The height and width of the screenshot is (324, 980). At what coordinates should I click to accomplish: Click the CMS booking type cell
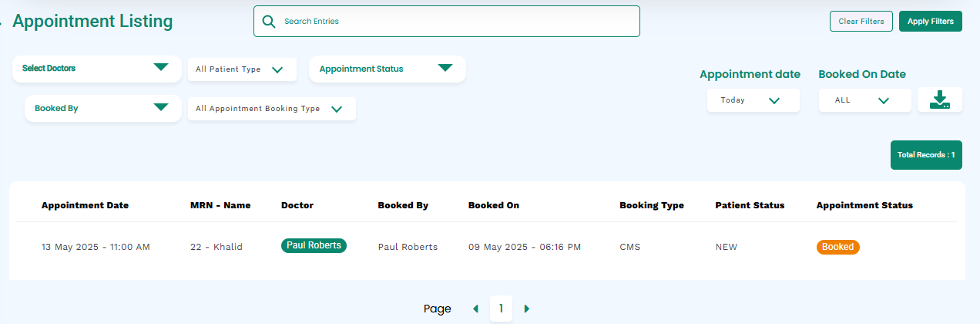(x=629, y=247)
